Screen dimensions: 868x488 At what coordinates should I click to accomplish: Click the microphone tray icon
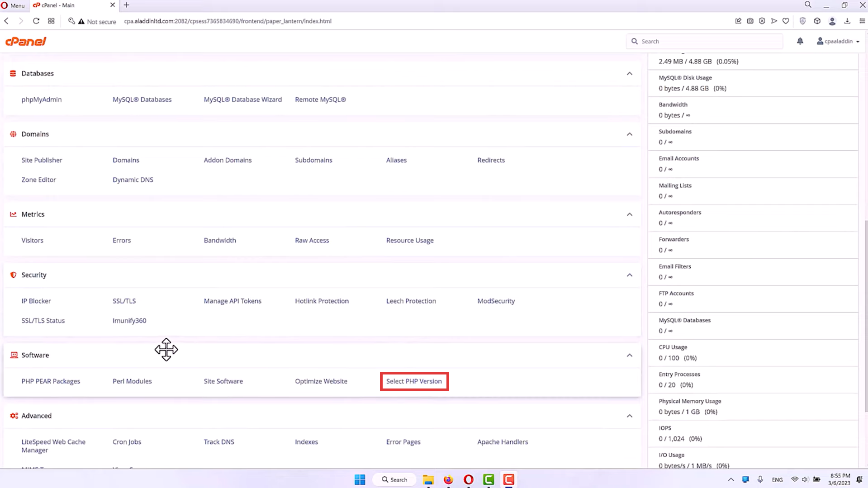[x=760, y=479]
